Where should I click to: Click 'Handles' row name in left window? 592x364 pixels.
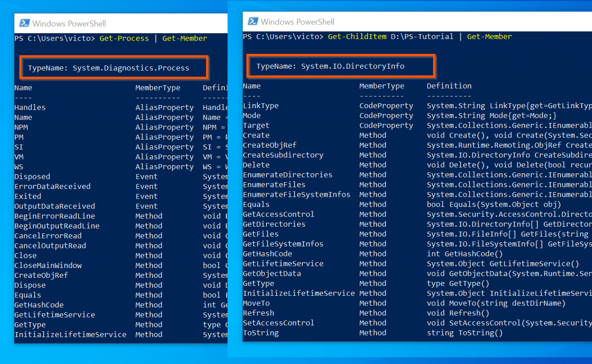tap(30, 108)
